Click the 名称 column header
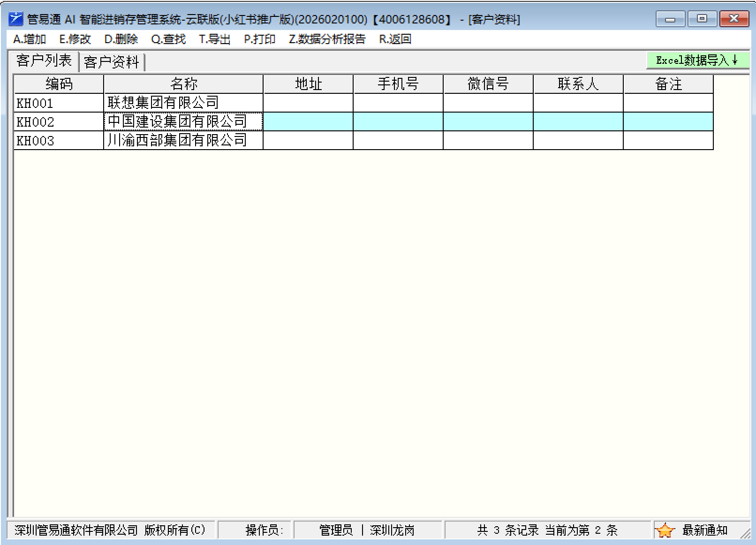Viewport: 756px width, 545px height. pos(183,84)
